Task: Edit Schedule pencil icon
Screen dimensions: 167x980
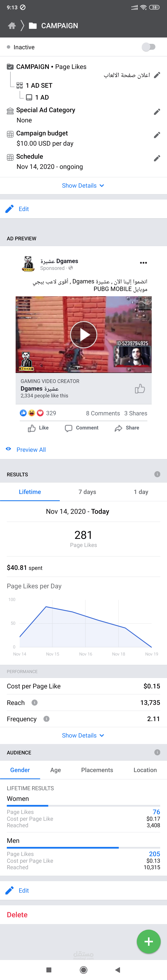Action: pos(157,158)
